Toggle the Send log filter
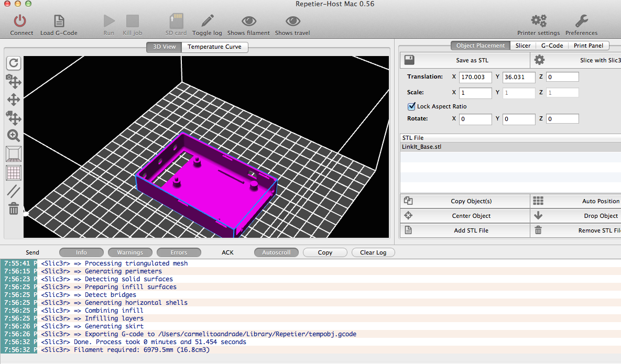The height and width of the screenshot is (364, 621). 32,252
